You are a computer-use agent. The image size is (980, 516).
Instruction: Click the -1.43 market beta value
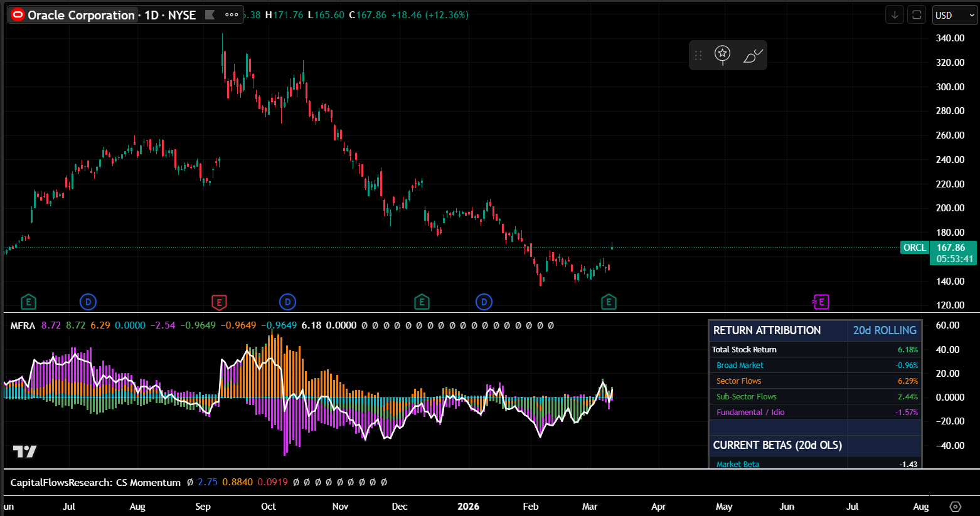[908, 465]
